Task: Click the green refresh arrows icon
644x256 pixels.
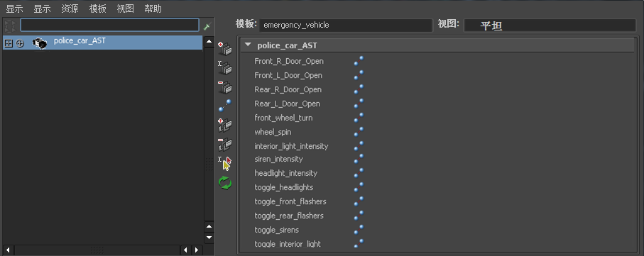Action: click(x=225, y=182)
